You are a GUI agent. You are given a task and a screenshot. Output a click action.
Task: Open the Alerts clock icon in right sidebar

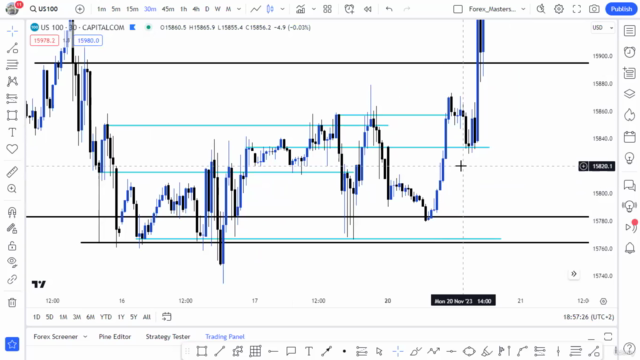click(629, 52)
